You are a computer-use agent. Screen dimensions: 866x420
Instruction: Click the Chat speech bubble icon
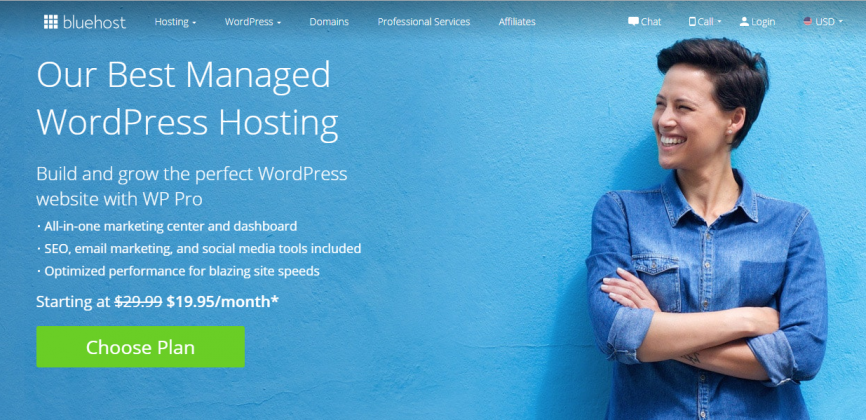coord(633,22)
